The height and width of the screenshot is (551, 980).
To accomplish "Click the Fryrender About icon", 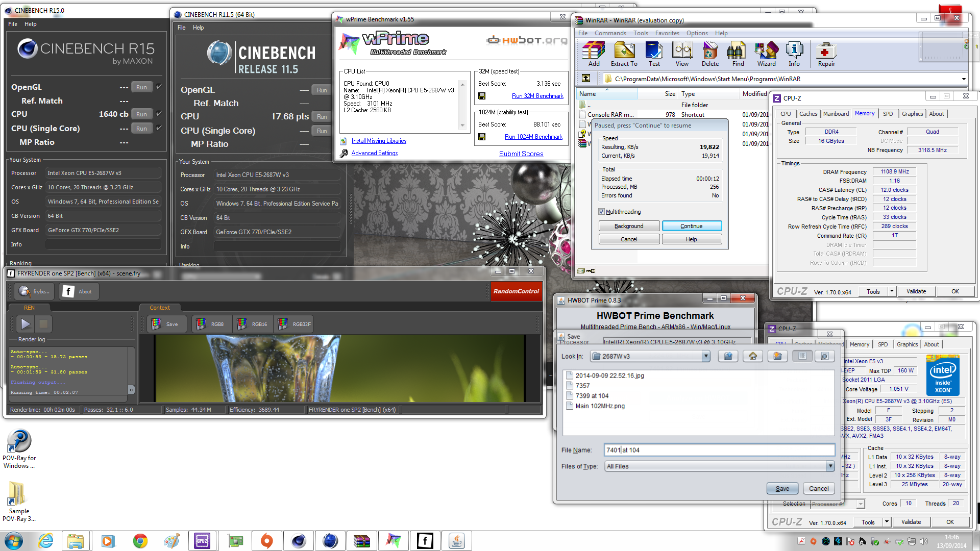I will (78, 291).
